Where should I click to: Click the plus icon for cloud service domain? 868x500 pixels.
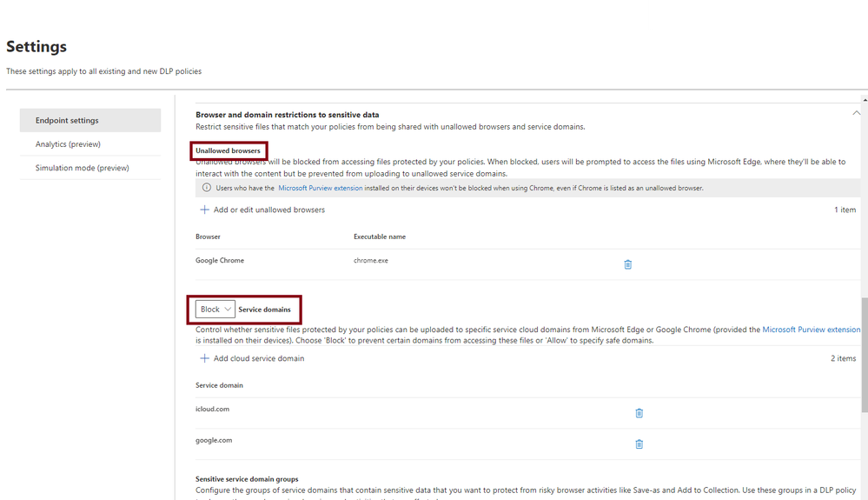[204, 358]
